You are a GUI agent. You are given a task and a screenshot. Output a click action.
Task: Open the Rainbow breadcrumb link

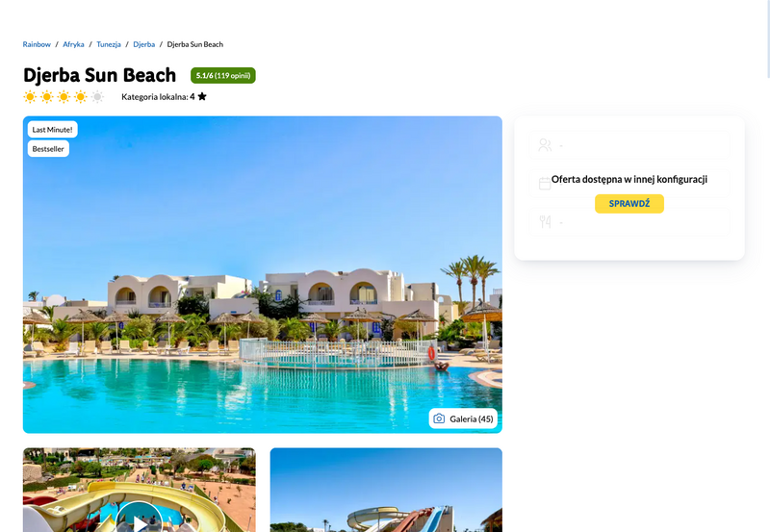[x=37, y=44]
